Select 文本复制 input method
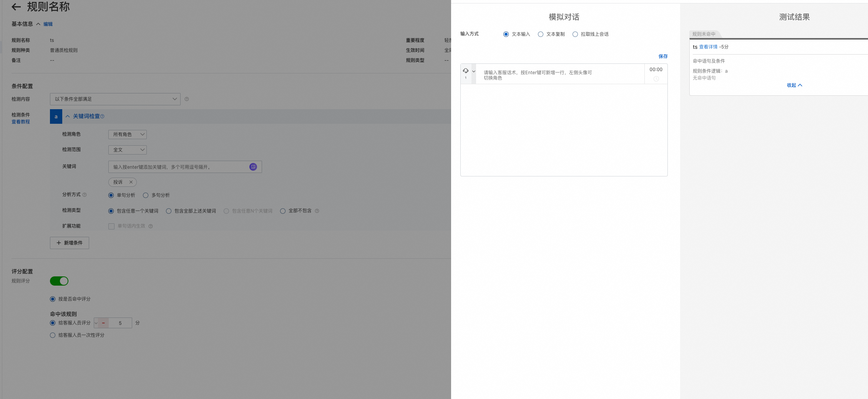 [541, 34]
